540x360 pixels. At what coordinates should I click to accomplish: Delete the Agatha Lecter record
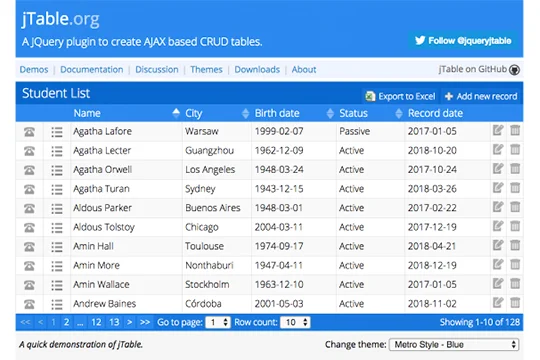[515, 150]
